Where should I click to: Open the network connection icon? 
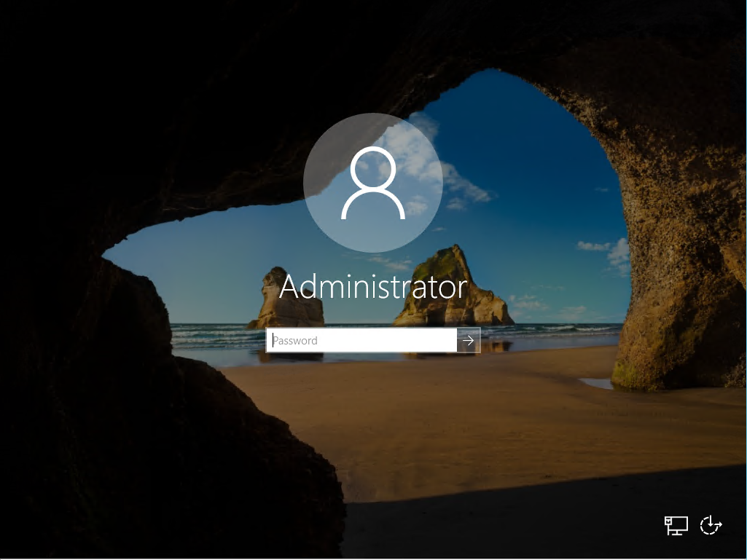pos(676,525)
